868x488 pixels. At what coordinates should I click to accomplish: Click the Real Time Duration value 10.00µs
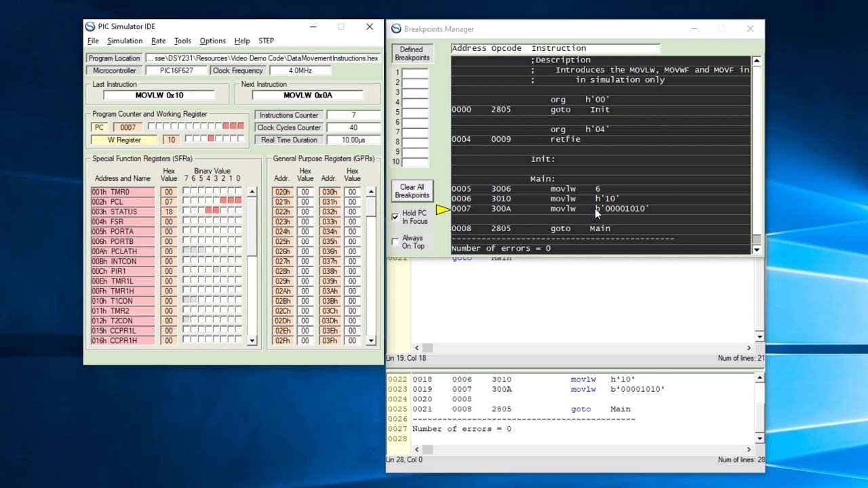353,140
